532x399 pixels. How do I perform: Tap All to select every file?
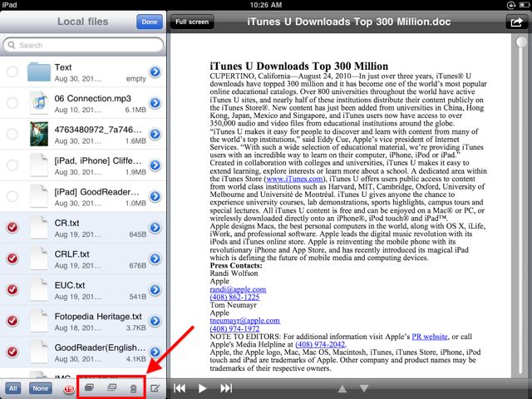click(13, 388)
